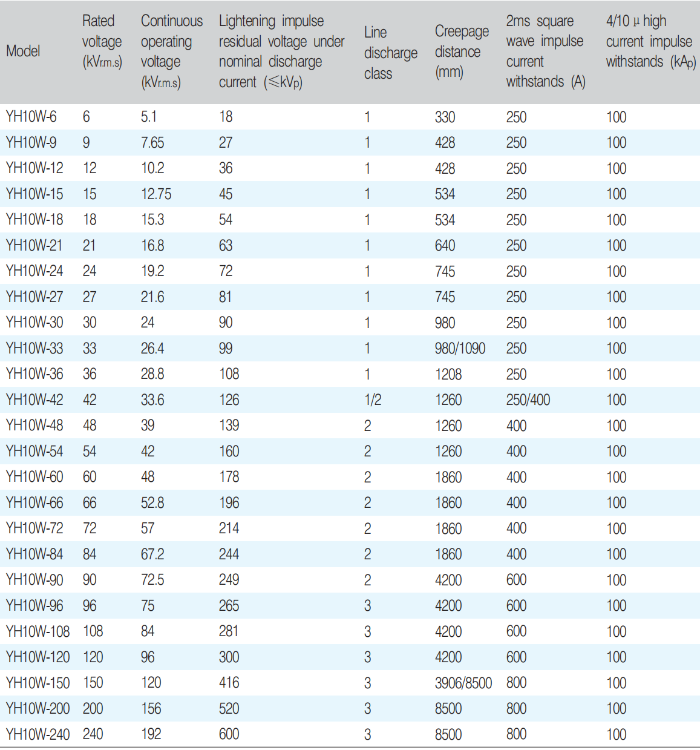Click model cell YH10W-120
700x750 pixels.
click(38, 657)
